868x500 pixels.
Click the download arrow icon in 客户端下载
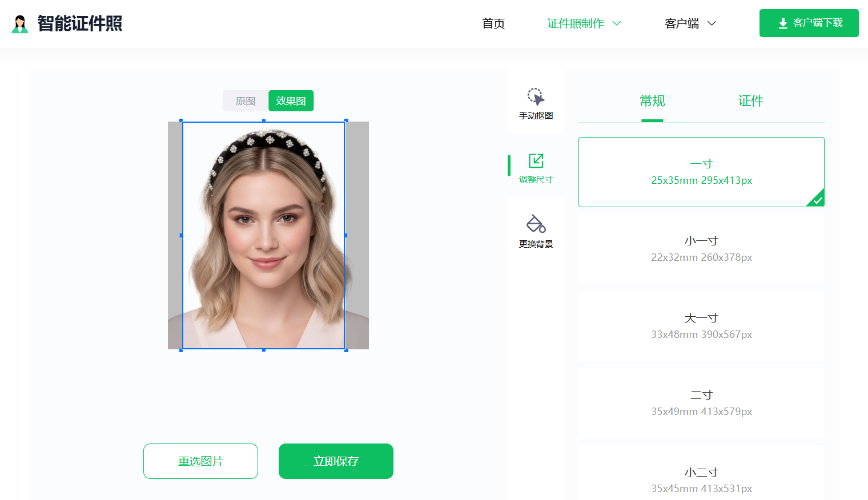pos(783,23)
